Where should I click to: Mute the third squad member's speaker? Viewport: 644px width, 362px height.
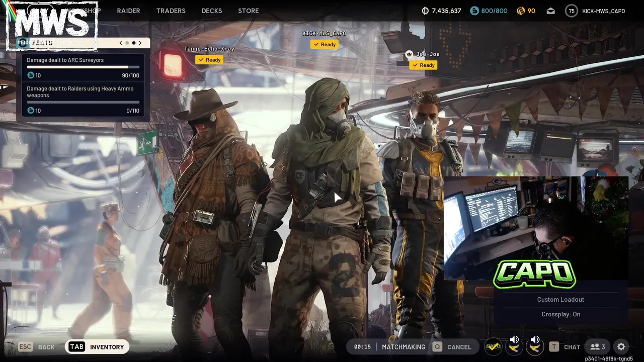pyautogui.click(x=535, y=340)
